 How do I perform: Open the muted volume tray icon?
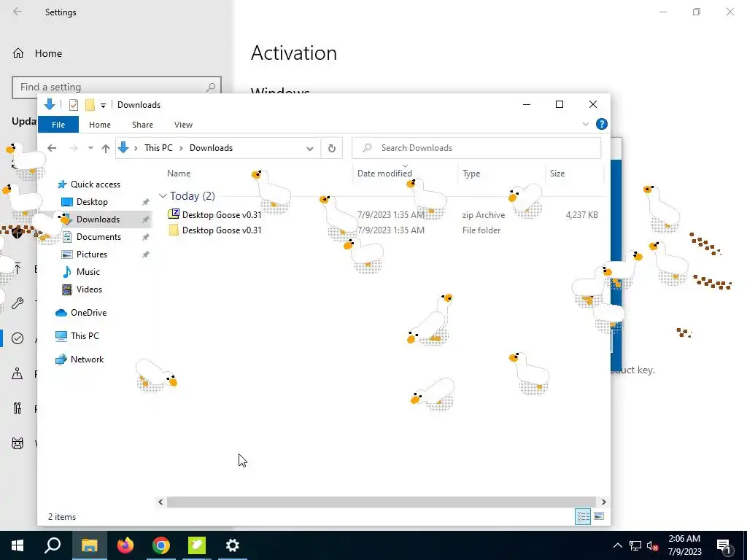653,546
